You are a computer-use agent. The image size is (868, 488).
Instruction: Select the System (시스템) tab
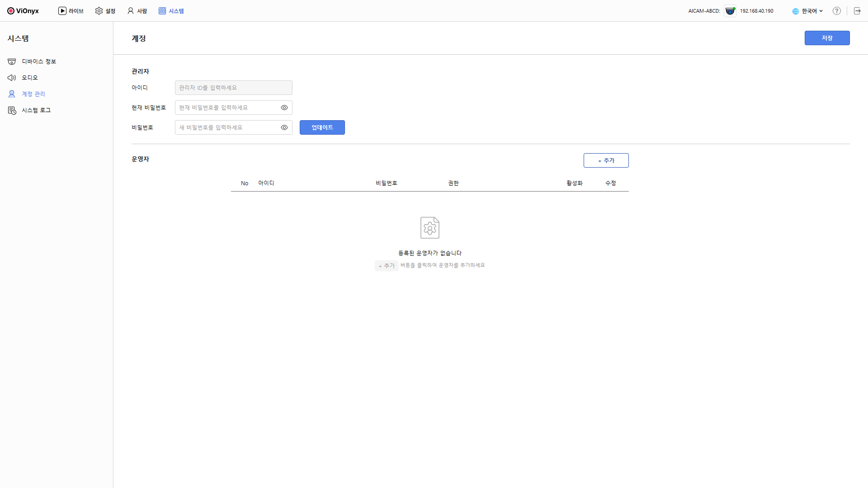coord(171,11)
